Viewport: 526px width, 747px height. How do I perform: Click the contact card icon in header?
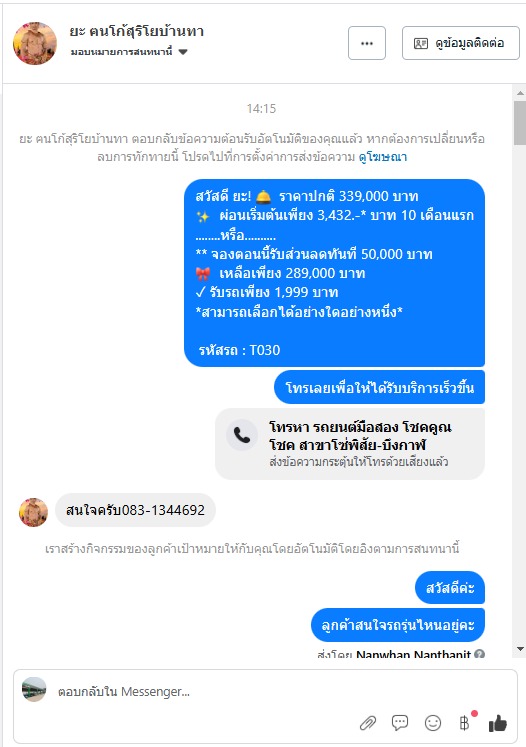(x=420, y=43)
